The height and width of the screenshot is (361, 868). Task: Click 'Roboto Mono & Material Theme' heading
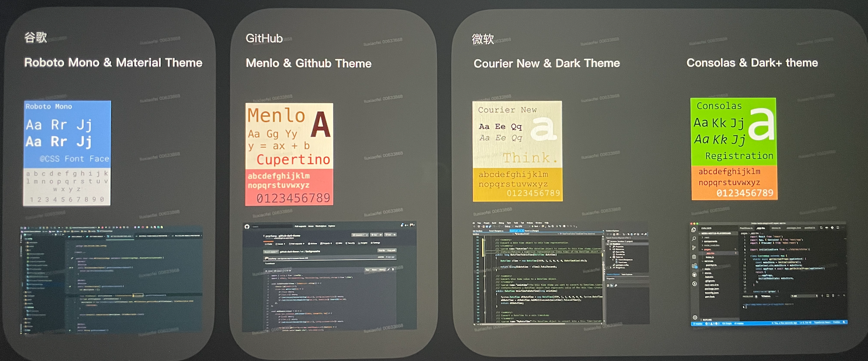tap(113, 62)
